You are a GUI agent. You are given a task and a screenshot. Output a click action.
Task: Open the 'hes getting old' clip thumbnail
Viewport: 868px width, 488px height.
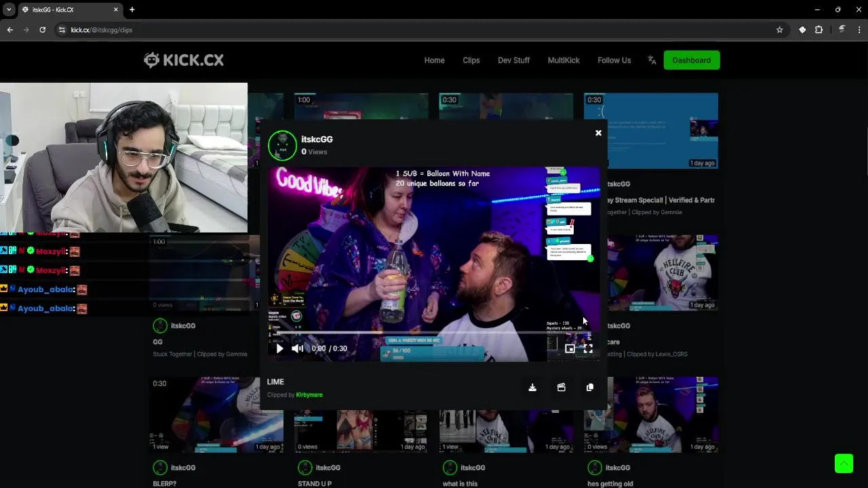[x=651, y=415]
